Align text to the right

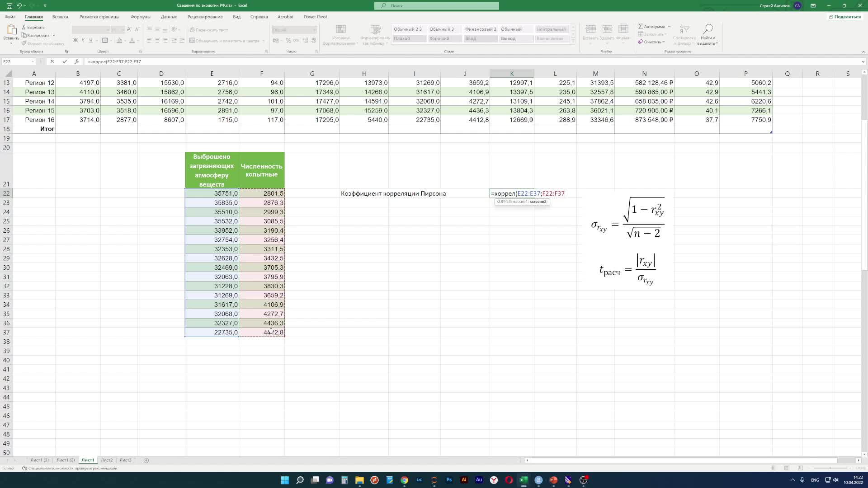(165, 41)
